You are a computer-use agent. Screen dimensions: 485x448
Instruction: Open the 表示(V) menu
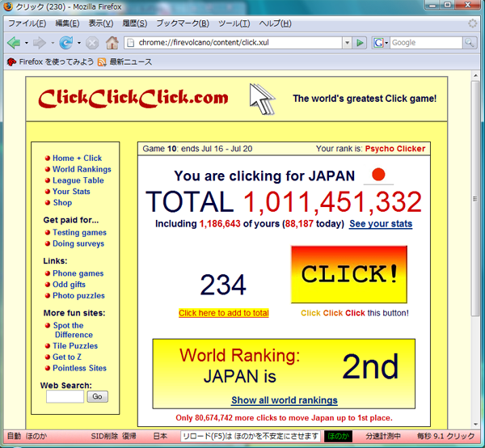(x=101, y=23)
